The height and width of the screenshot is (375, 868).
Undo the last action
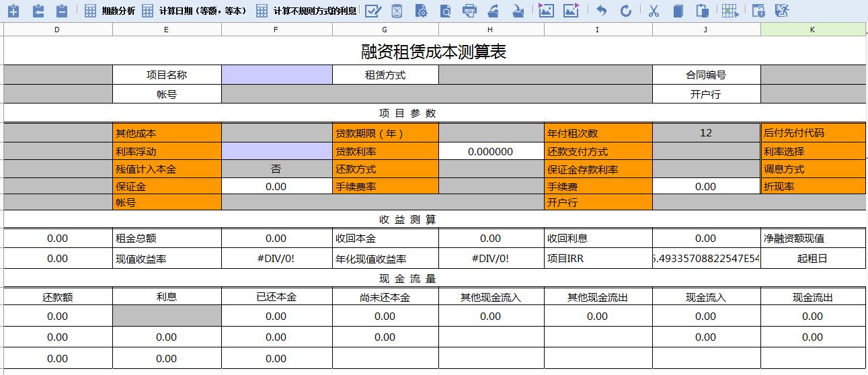tap(602, 11)
